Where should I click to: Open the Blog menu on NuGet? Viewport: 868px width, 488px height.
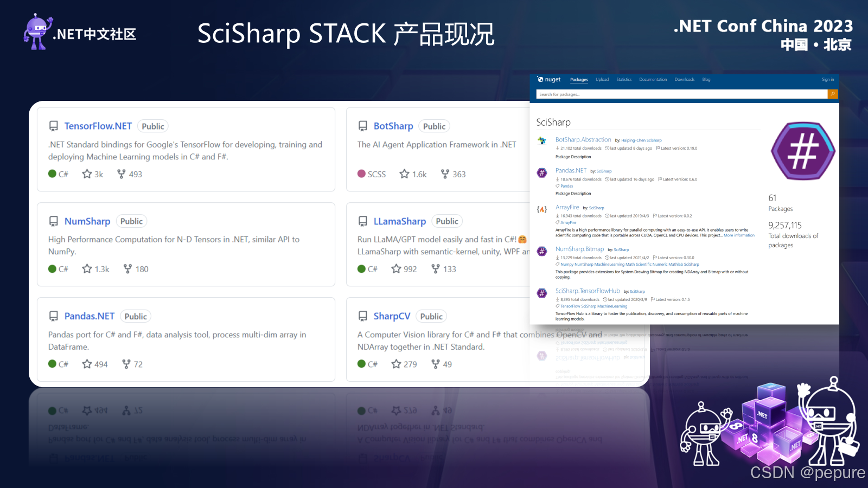[706, 80]
